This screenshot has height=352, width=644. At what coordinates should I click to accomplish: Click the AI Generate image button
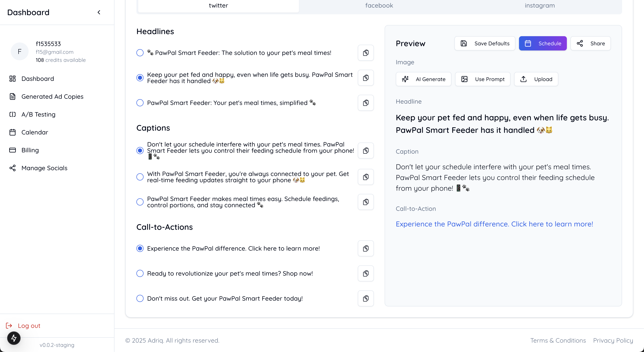(424, 79)
